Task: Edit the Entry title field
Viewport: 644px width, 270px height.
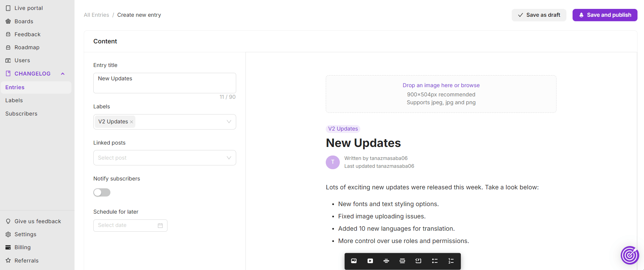Action: pos(165,83)
